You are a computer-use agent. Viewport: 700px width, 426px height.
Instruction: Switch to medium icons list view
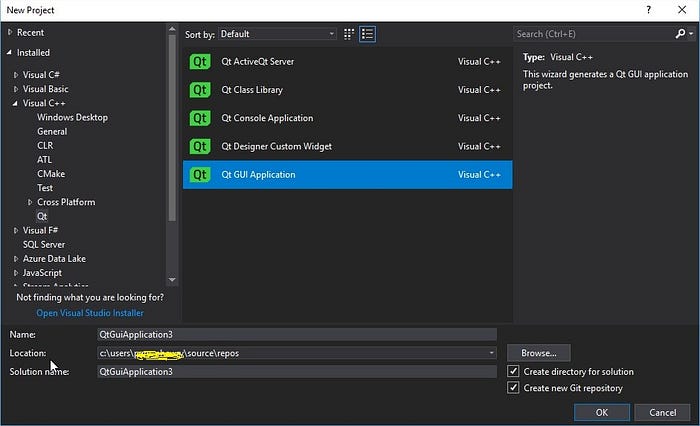(x=367, y=34)
